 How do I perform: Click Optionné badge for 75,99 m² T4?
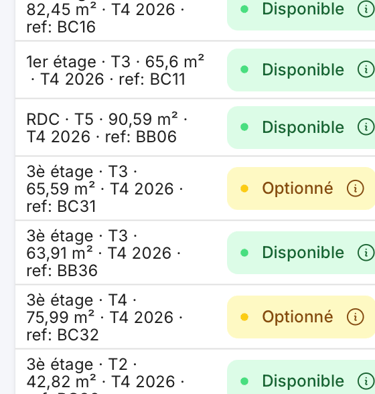pos(301,317)
